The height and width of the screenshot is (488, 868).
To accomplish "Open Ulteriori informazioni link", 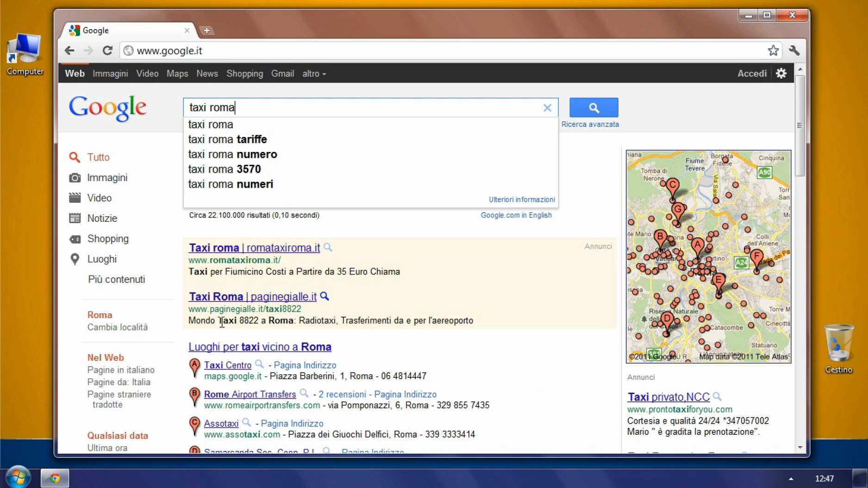I will tap(522, 200).
